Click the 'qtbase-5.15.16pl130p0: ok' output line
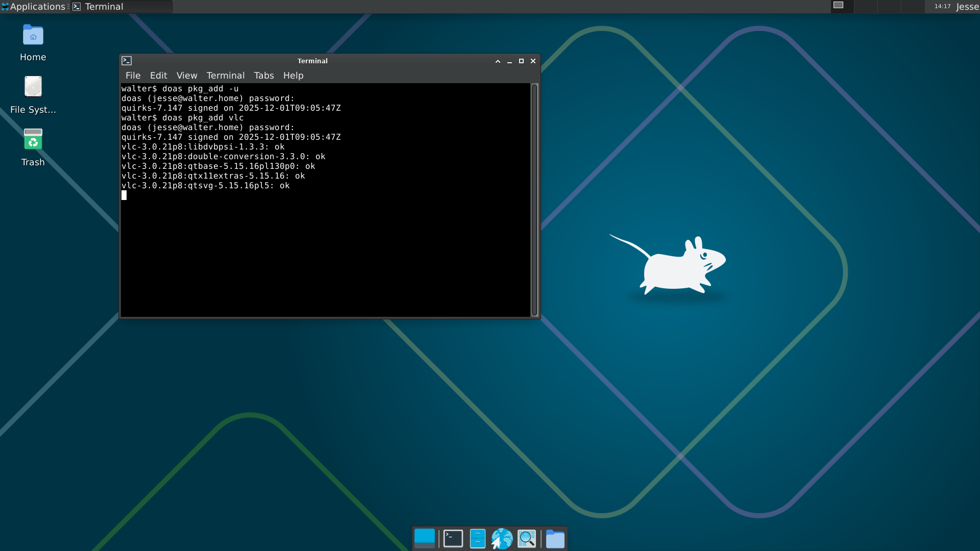Viewport: 980px width, 551px height. tap(218, 166)
